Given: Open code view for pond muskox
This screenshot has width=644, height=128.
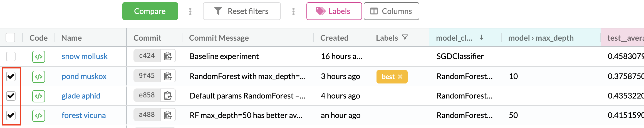Looking at the screenshot, I should pyautogui.click(x=38, y=77).
